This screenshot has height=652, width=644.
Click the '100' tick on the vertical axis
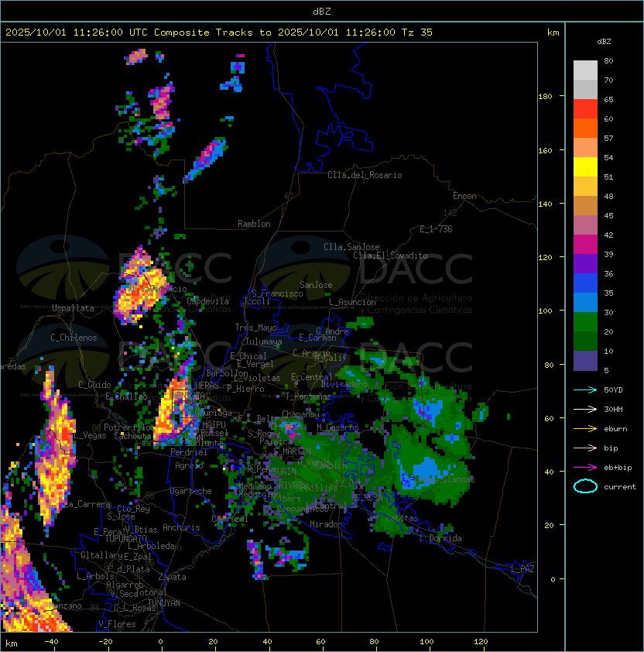[x=545, y=311]
